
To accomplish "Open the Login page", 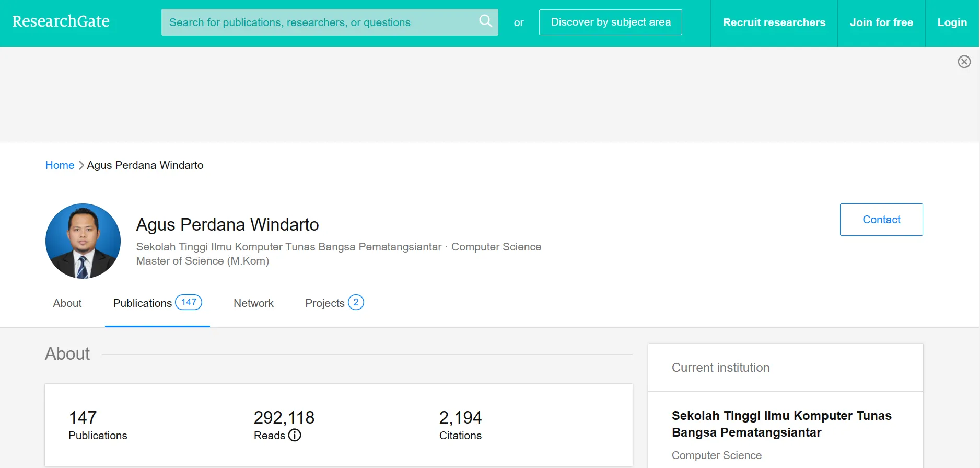I will 952,22.
